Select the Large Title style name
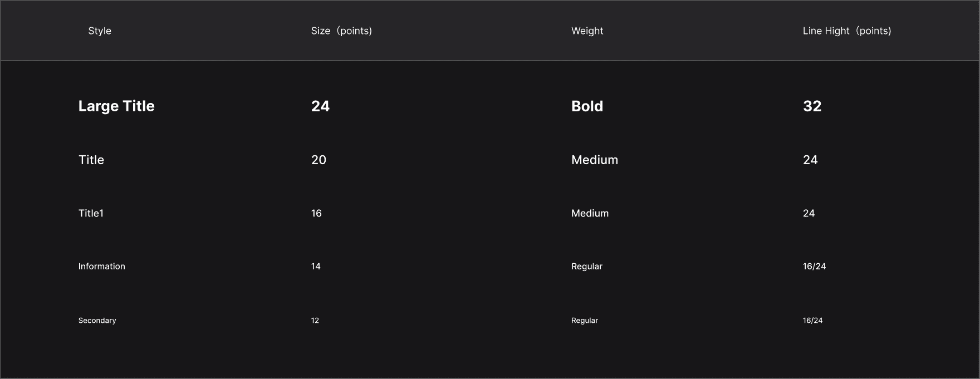This screenshot has width=980, height=379. (x=116, y=106)
